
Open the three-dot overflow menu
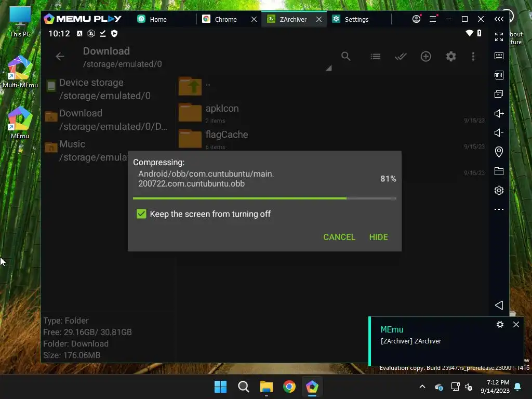click(473, 56)
